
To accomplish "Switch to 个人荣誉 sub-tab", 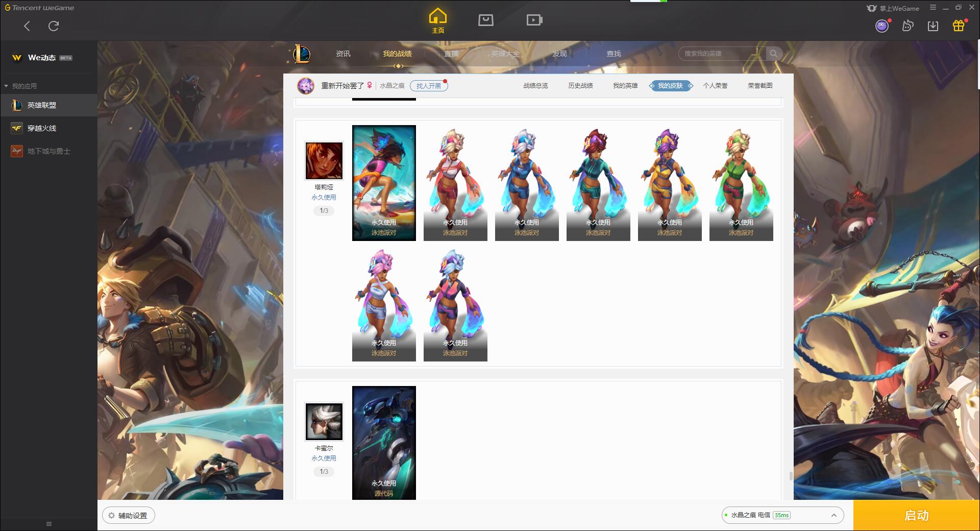I will click(x=715, y=86).
